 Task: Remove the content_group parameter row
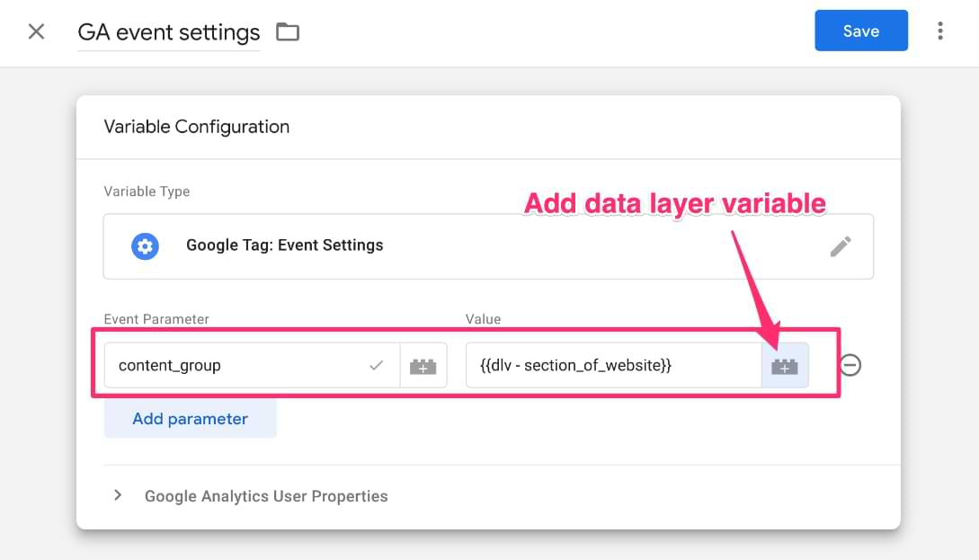850,365
